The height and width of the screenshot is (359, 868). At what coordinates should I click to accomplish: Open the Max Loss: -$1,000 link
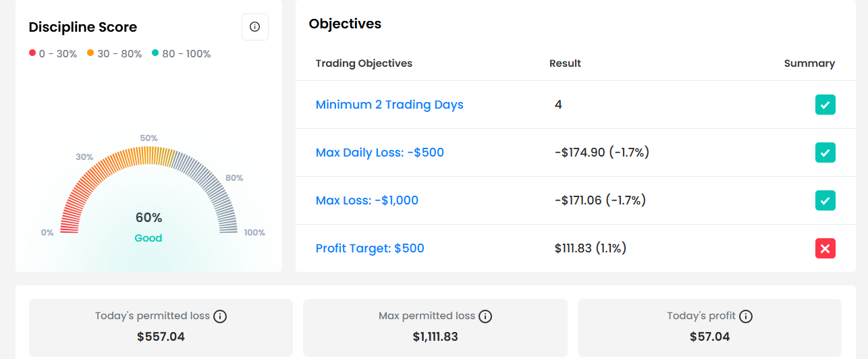367,200
